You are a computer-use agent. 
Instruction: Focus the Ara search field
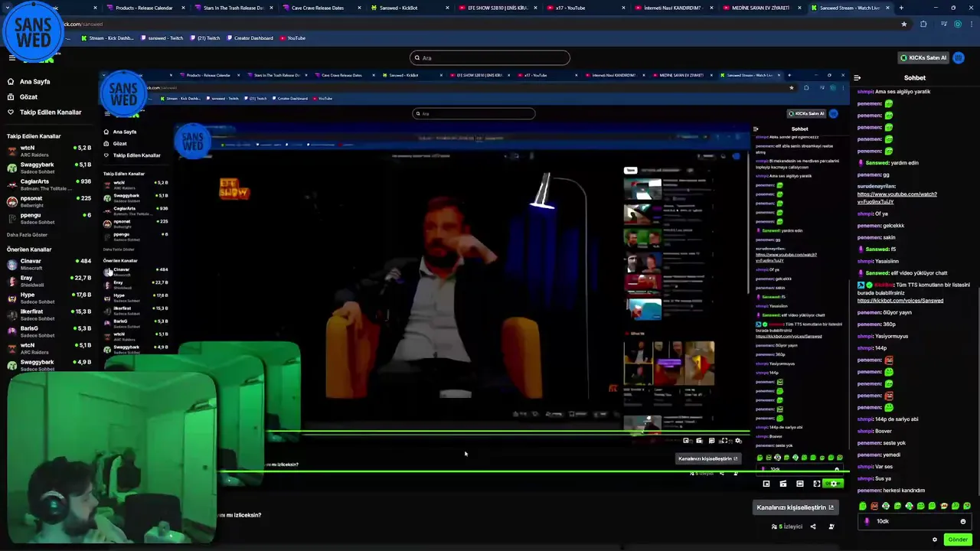tap(490, 57)
